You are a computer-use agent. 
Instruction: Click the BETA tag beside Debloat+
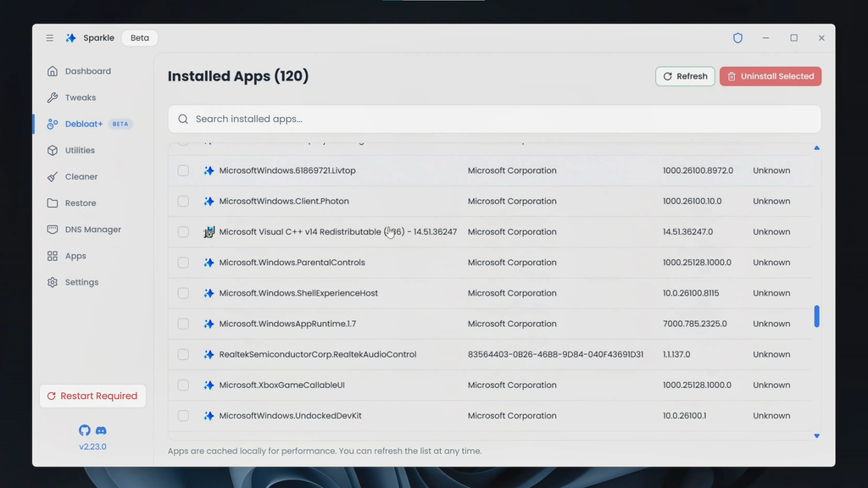point(120,124)
